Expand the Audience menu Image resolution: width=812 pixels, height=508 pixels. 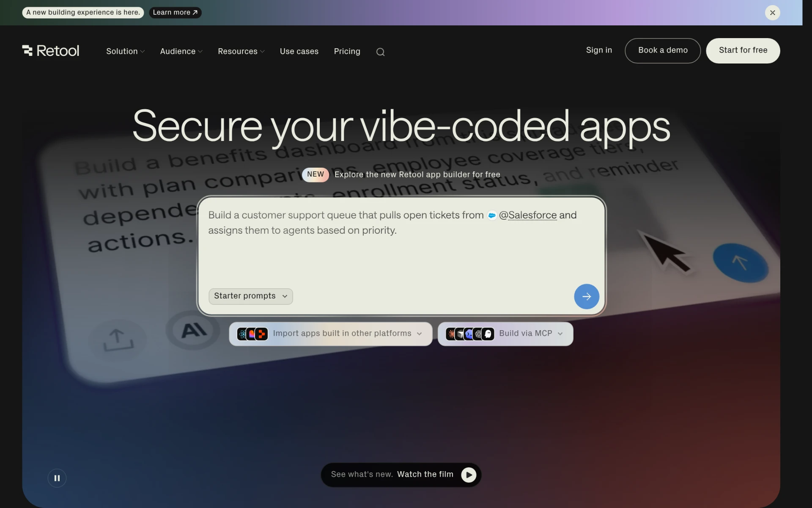pos(181,51)
